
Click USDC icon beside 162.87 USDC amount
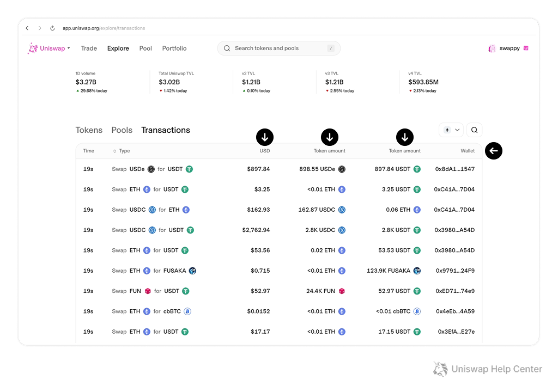(x=342, y=210)
